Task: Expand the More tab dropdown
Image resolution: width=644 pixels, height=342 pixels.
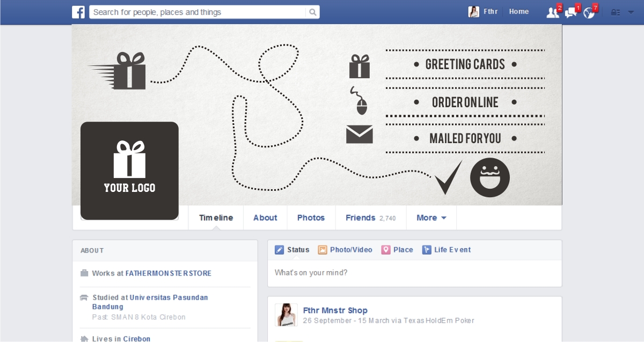Action: coord(431,218)
